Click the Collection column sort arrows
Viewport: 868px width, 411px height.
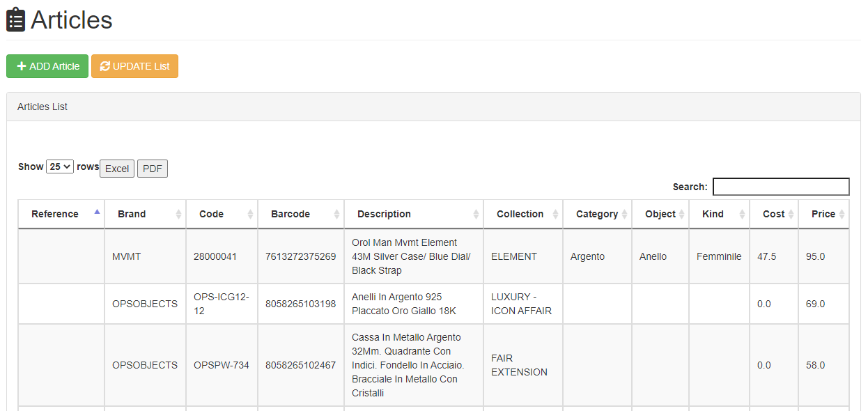[x=555, y=214]
